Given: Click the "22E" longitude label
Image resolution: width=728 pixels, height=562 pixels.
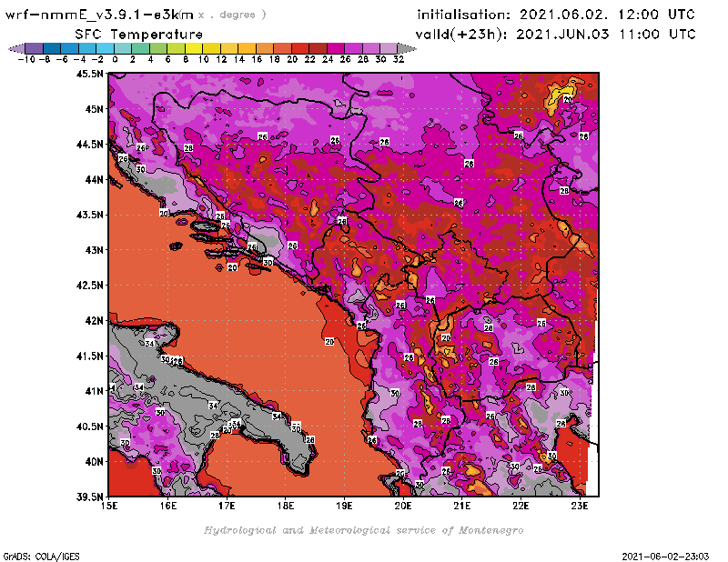Looking at the screenshot, I should (x=521, y=507).
